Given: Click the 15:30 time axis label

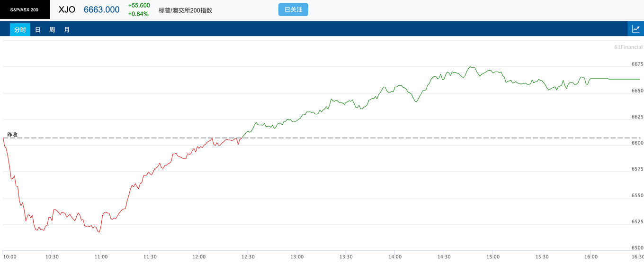Looking at the screenshot, I should [542, 257].
